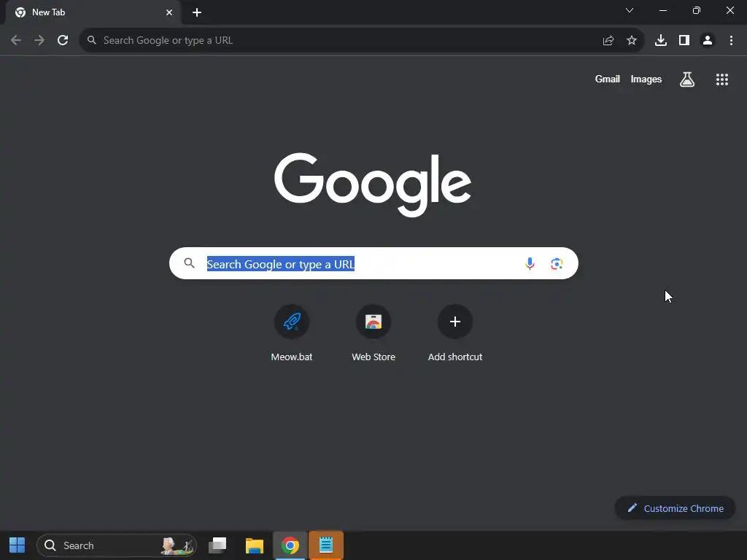Click the browser forward arrow
This screenshot has width=747, height=560.
(x=39, y=41)
